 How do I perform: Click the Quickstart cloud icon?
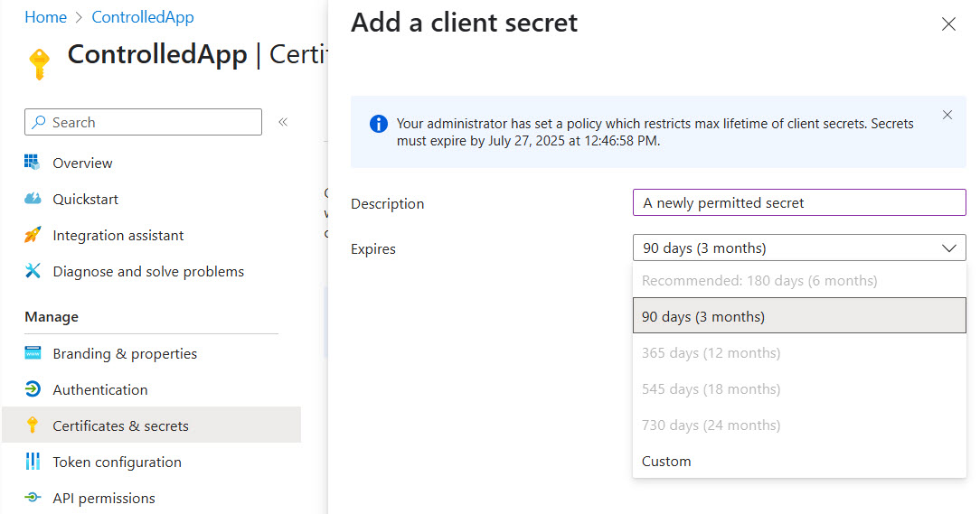click(x=33, y=199)
